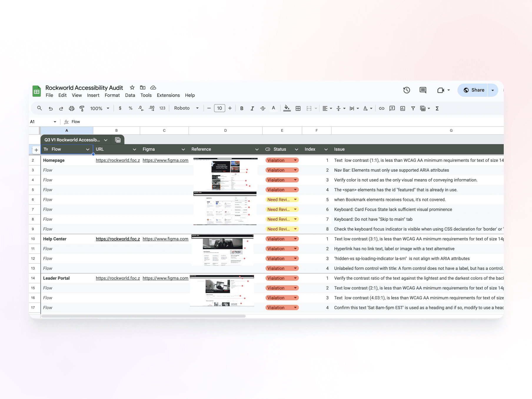Change Status chip on Homepage row

coord(282,160)
